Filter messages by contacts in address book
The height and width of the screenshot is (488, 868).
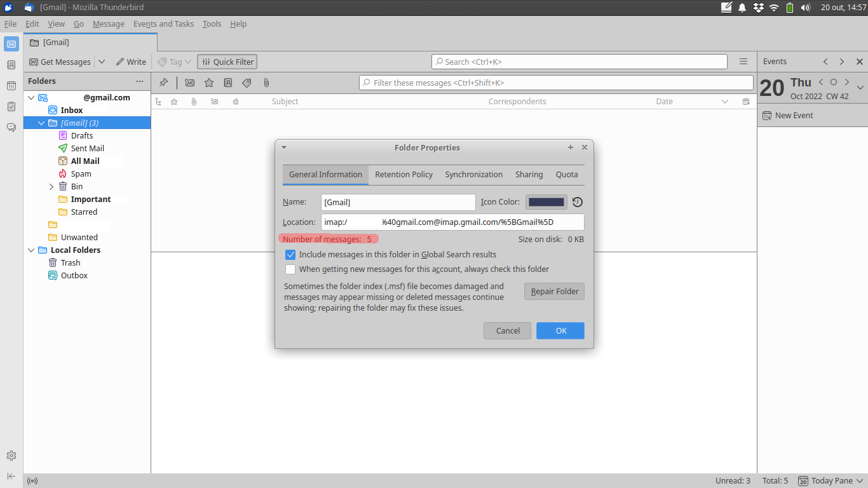(227, 83)
